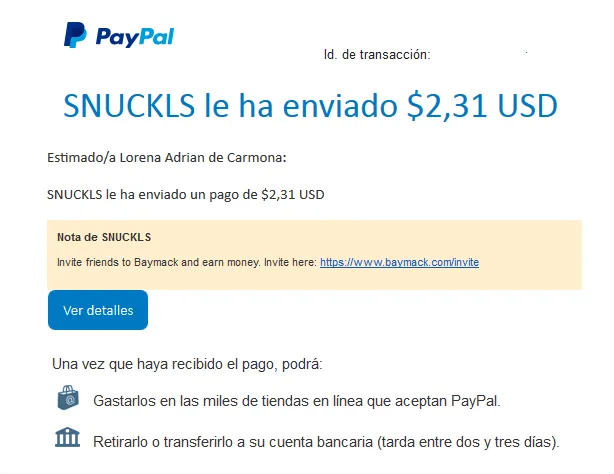The image size is (614, 474).
Task: Click the 'Id. de transacción' label
Action: [377, 54]
